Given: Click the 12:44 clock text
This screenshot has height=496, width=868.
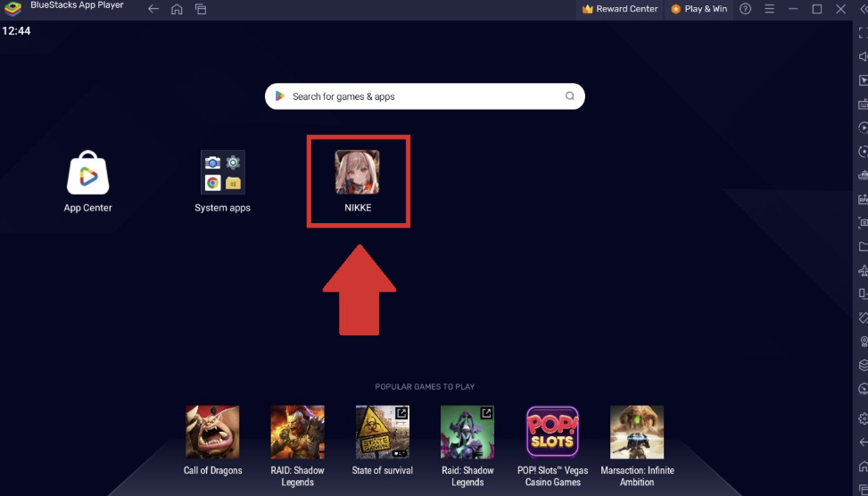Looking at the screenshot, I should [x=16, y=31].
